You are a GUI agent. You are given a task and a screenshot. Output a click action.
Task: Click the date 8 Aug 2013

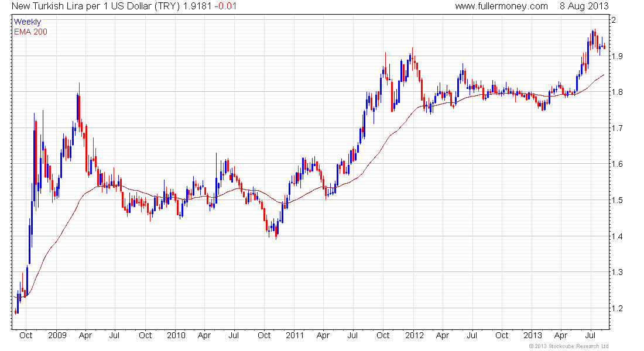coord(584,6)
